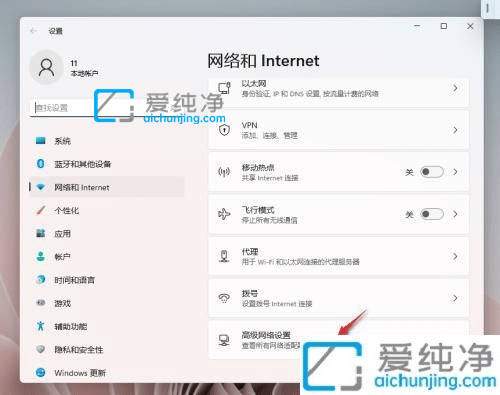This screenshot has height=395, width=500.
Task: Click the globe icon for 时间和语言
Action: [41, 280]
